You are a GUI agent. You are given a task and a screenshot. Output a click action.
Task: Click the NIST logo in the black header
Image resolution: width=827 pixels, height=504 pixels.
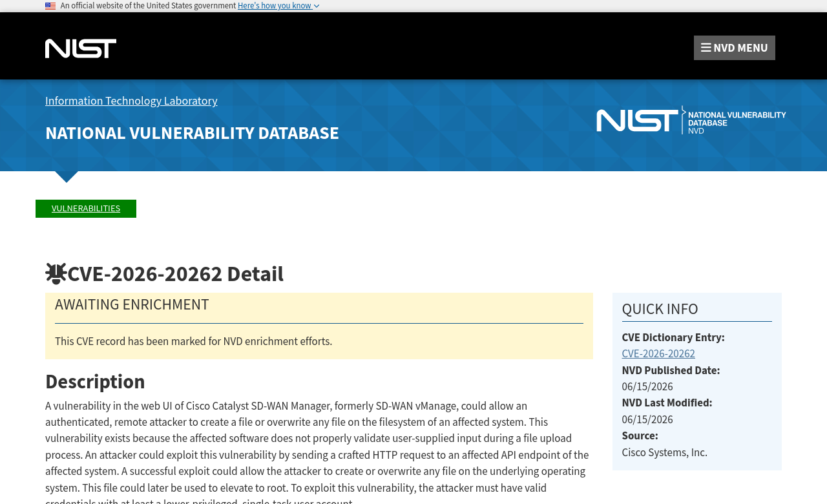tap(81, 48)
